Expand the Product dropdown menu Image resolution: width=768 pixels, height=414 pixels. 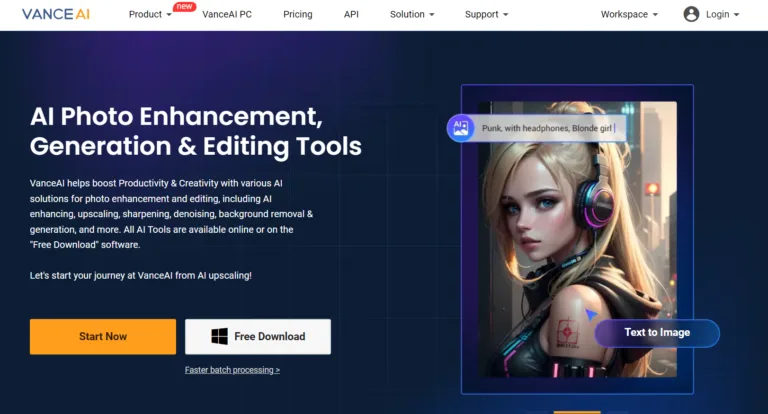150,15
